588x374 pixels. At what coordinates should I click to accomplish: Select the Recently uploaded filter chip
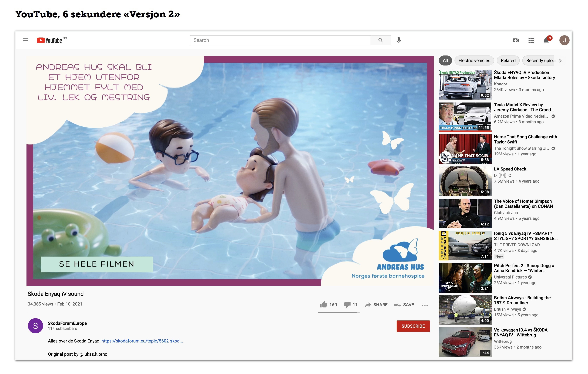click(x=540, y=60)
